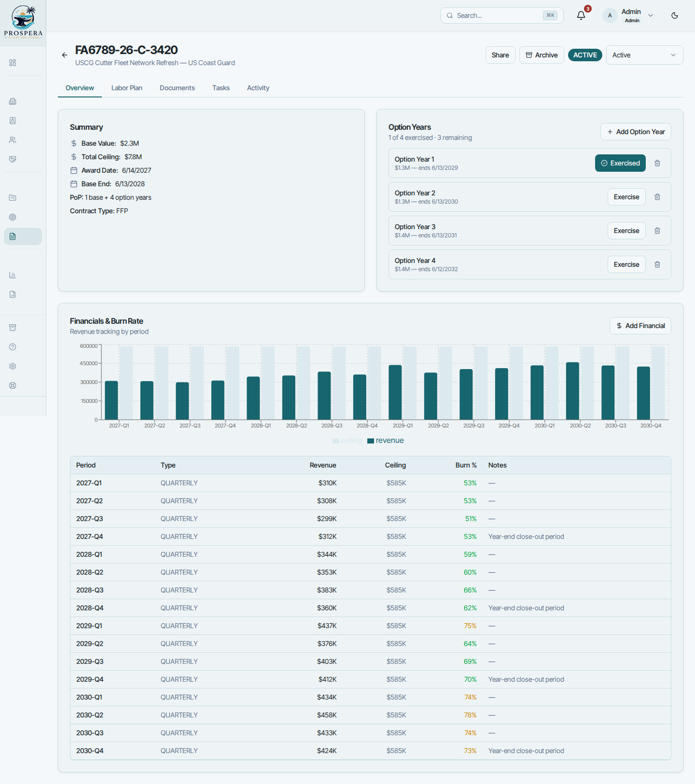The height and width of the screenshot is (784, 695).
Task: Delete Option Year 4 with trash icon
Action: (x=657, y=264)
